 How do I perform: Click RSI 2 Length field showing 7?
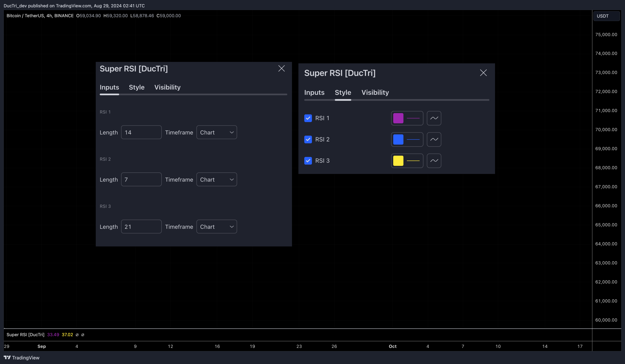[141, 179]
